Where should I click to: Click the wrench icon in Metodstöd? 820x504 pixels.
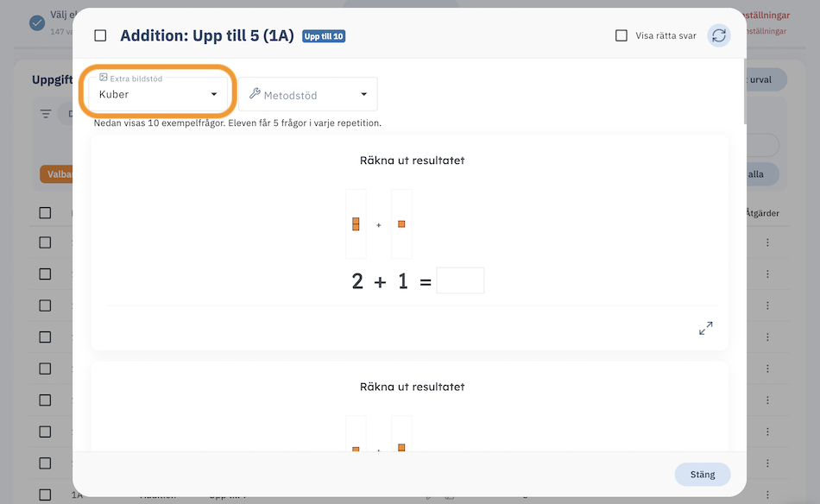point(255,93)
